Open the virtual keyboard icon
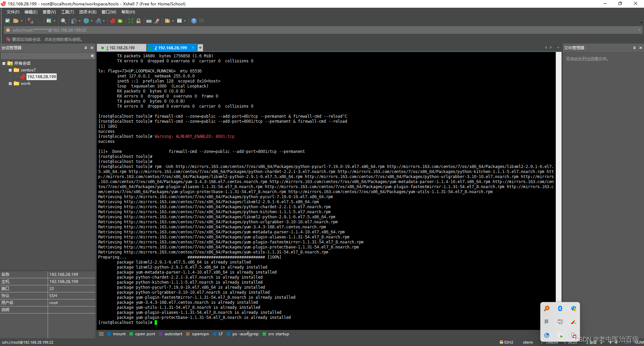Viewport: 644px width, 346px height. tap(149, 21)
